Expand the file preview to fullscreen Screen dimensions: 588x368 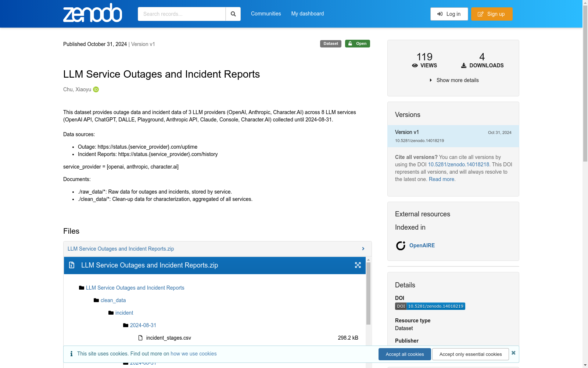pos(358,265)
